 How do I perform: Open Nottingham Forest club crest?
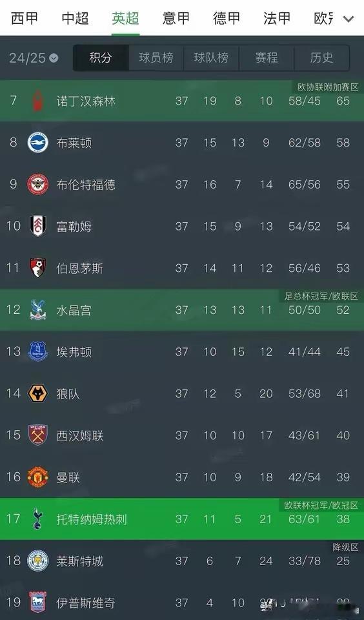(x=37, y=101)
